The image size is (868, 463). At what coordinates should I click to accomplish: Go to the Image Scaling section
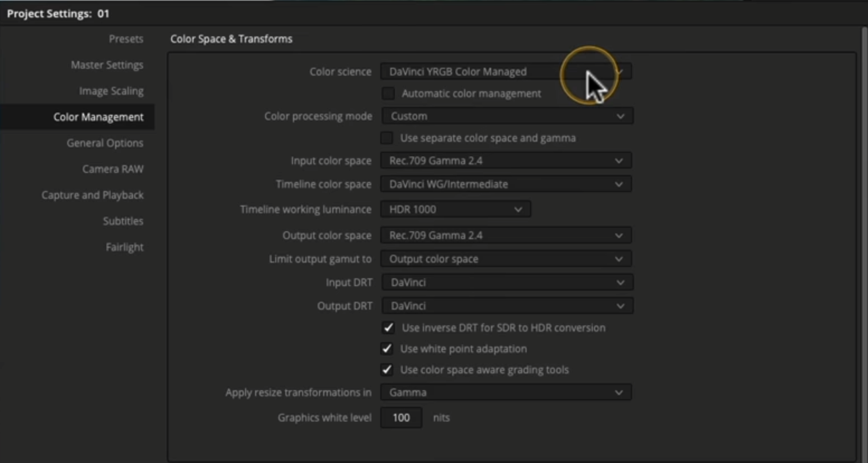click(x=111, y=91)
